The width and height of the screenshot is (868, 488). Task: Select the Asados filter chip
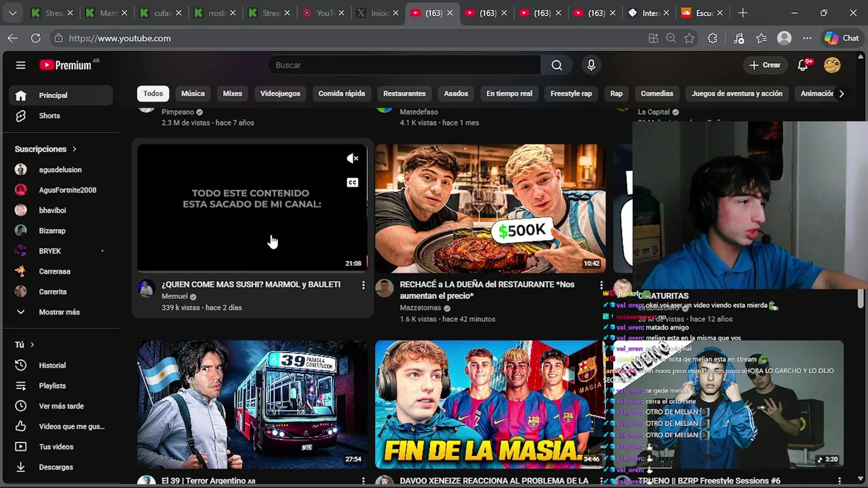pos(456,94)
